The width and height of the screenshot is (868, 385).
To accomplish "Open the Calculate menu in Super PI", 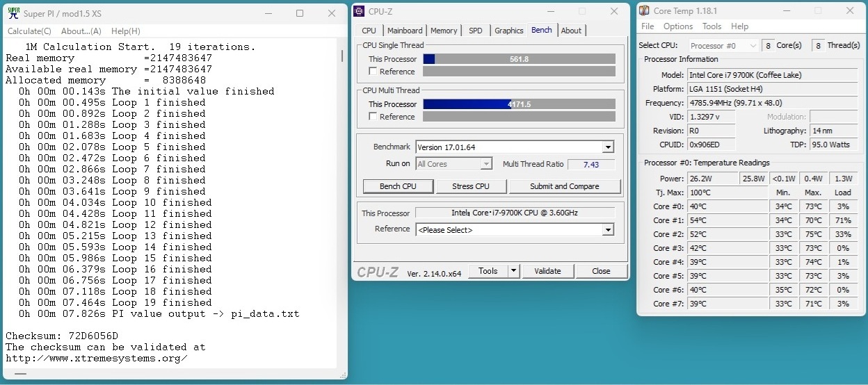I will tap(29, 31).
